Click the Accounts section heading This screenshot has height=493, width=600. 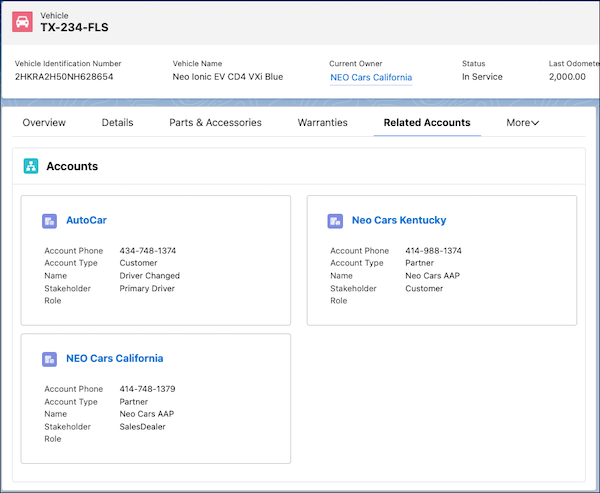[x=72, y=166]
